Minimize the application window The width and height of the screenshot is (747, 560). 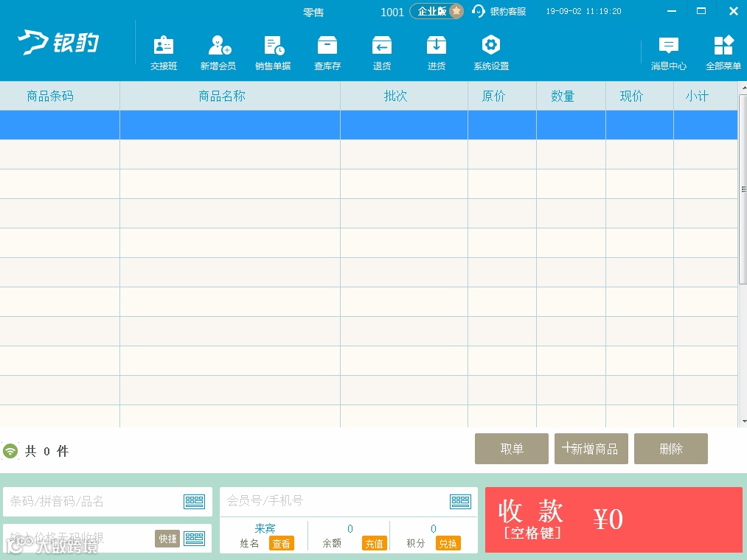[672, 11]
